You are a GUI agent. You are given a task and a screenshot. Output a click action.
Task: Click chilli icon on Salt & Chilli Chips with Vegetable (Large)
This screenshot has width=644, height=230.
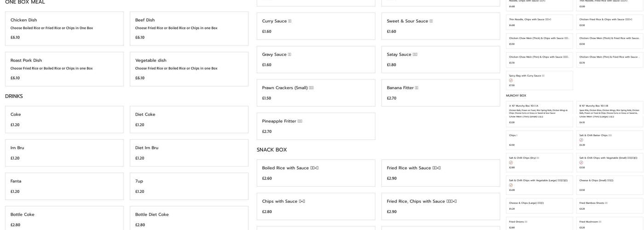coord(511,185)
